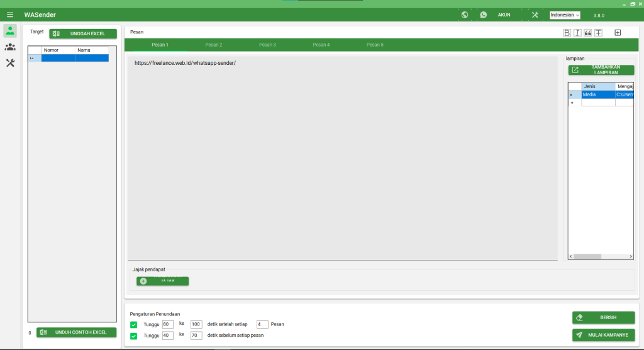Image resolution: width=644 pixels, height=350 pixels.
Task: Switch to the Pesan 4 tab
Action: pyautogui.click(x=321, y=45)
